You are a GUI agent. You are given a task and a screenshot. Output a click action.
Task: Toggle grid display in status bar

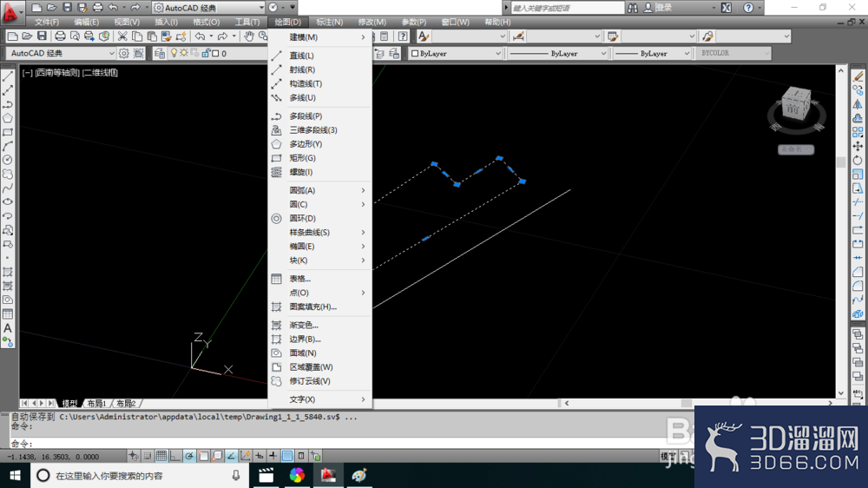(161, 456)
